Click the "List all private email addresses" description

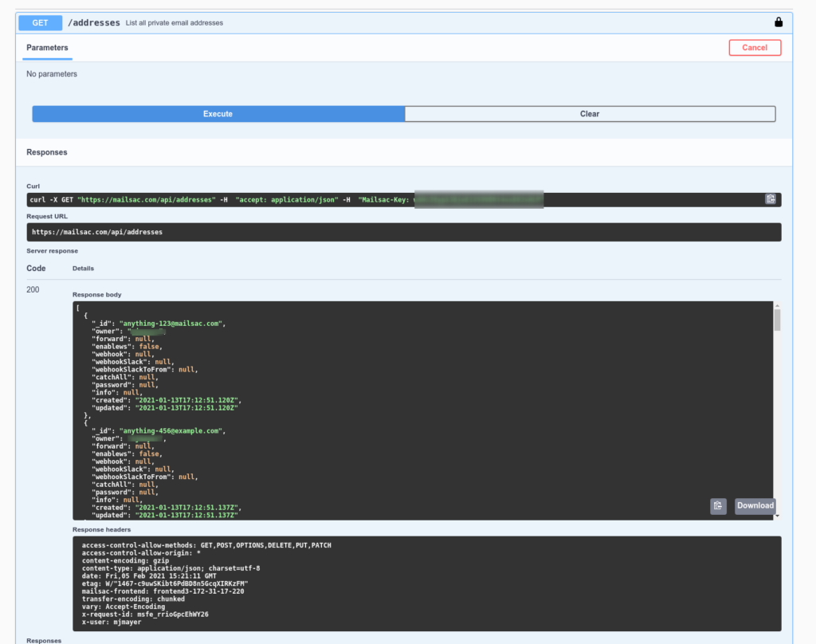175,23
